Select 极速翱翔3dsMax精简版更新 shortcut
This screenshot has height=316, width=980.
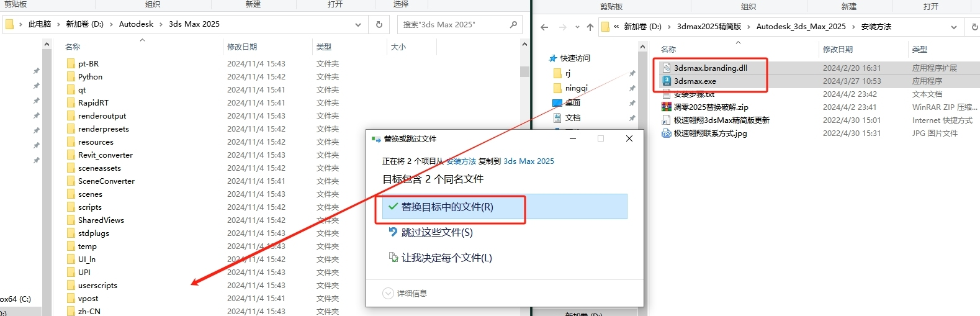tap(722, 120)
